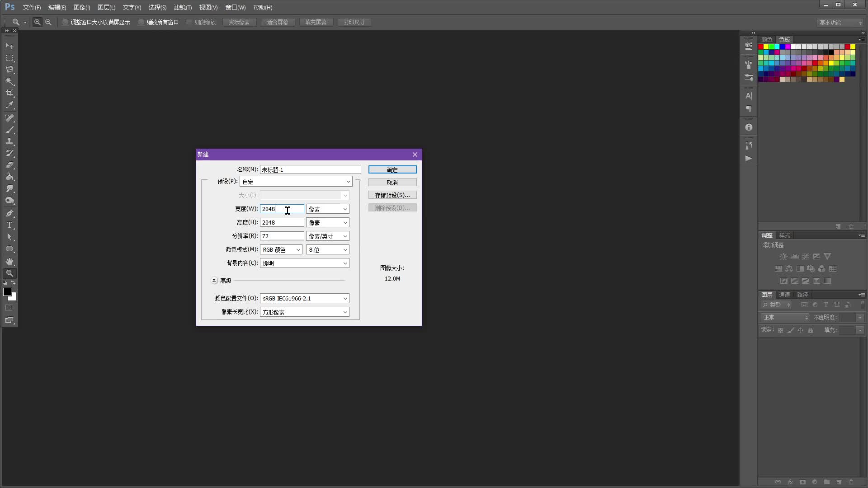868x488 pixels.
Task: Open the preset dropdown showing 自定
Action: tap(296, 182)
